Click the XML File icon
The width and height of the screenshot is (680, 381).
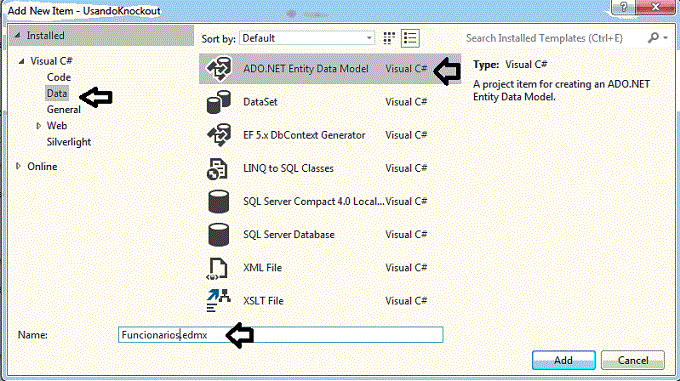(217, 268)
